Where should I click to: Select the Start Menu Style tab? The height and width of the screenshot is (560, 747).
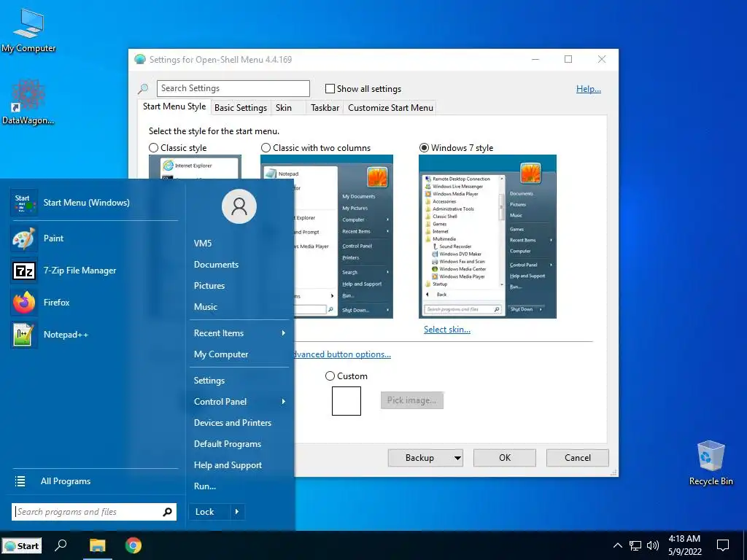click(x=174, y=106)
